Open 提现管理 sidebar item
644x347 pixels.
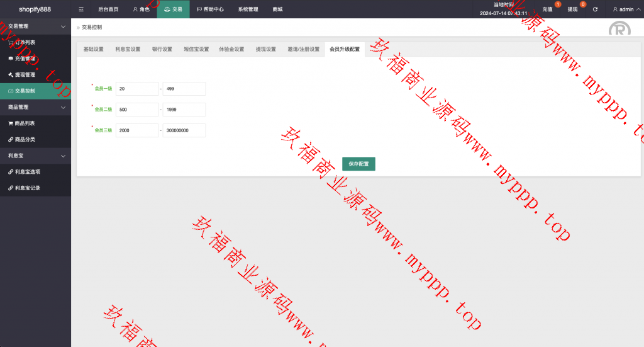click(x=25, y=75)
